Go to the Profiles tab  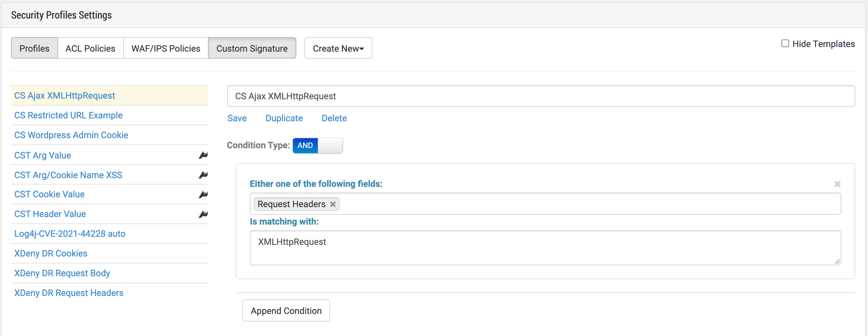[x=34, y=48]
